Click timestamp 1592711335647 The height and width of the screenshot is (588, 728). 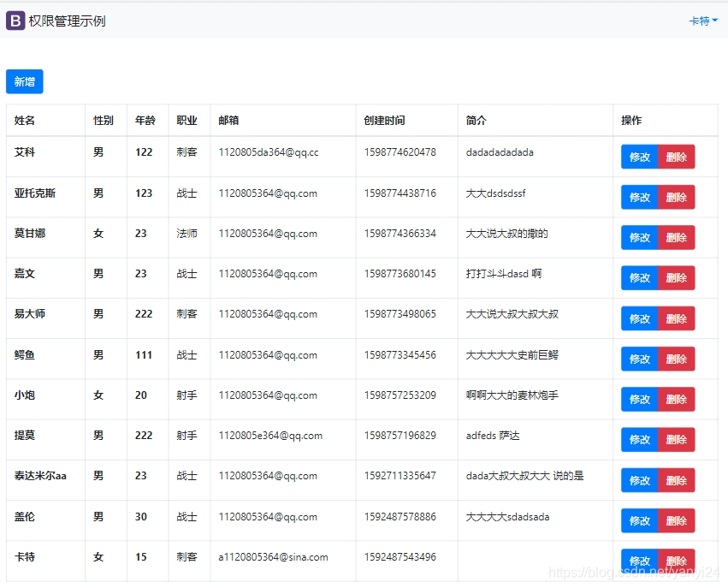point(400,476)
